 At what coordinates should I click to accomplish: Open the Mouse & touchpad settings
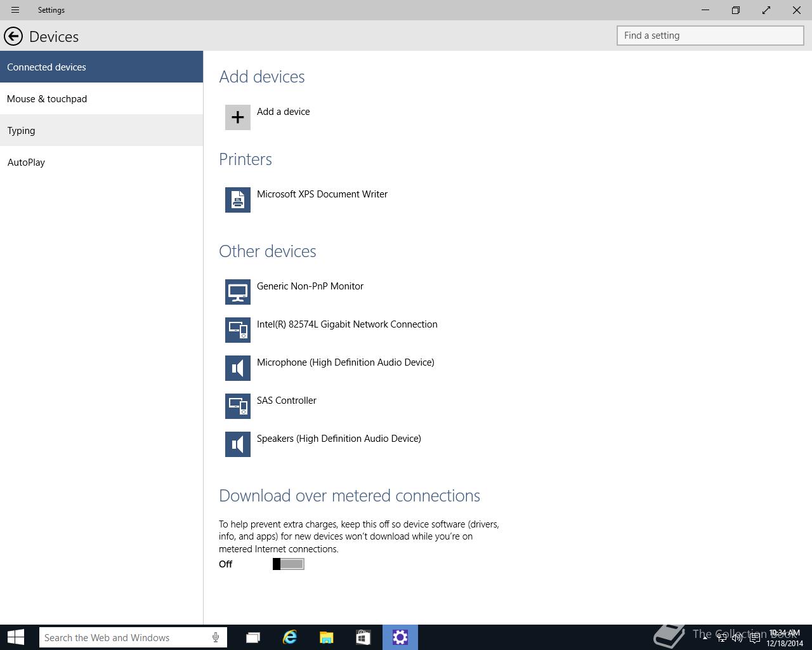click(101, 98)
